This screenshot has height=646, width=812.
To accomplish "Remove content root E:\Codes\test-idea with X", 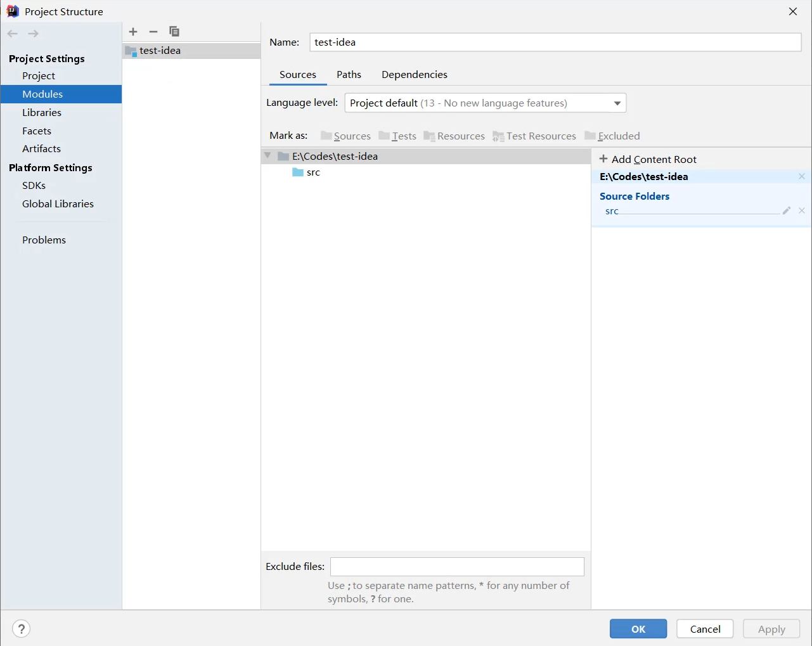I will coord(802,176).
